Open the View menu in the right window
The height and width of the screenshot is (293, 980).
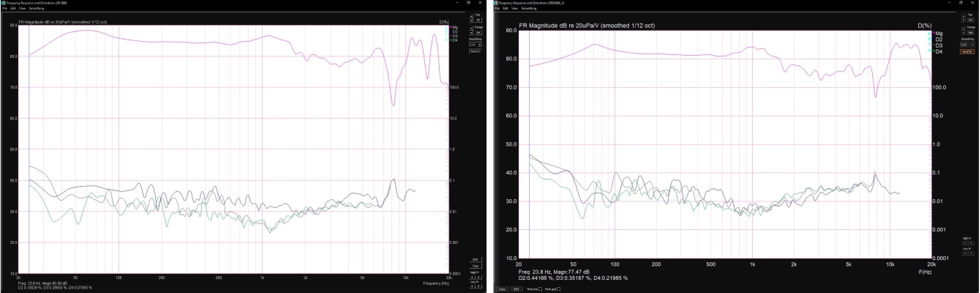click(514, 8)
